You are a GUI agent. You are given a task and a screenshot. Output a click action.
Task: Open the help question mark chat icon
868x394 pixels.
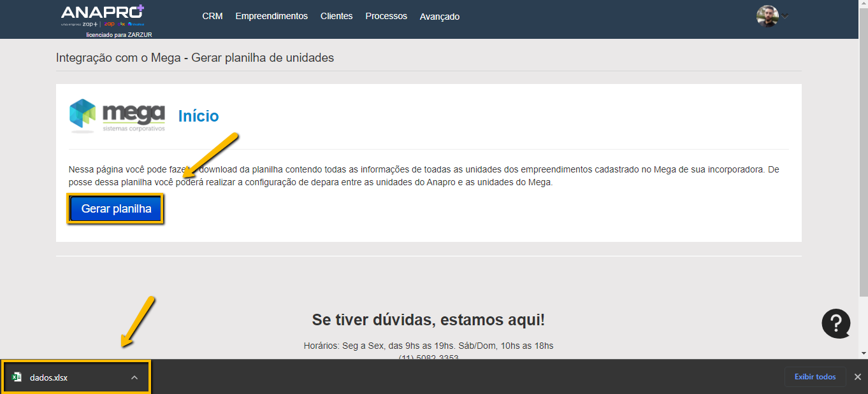(x=835, y=323)
